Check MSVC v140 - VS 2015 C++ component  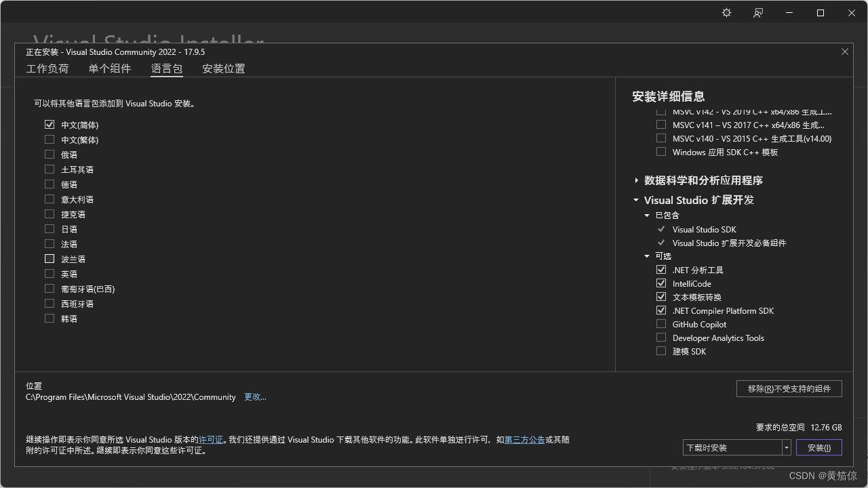point(661,138)
